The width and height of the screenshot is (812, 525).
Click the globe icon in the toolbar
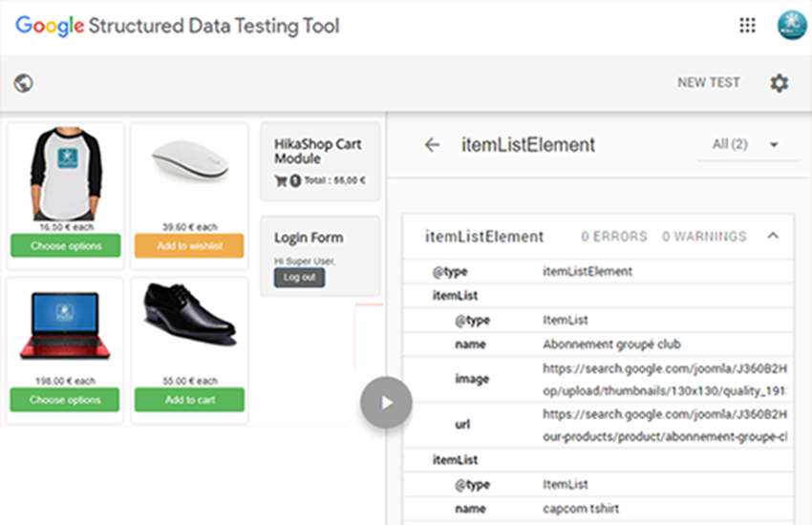23,83
